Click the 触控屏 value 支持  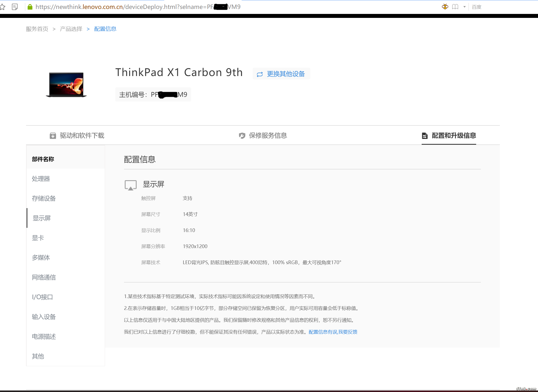point(187,198)
